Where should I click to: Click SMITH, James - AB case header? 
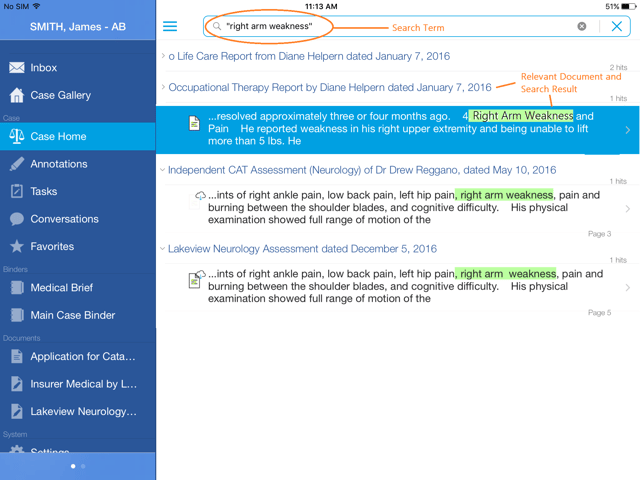pos(78,27)
